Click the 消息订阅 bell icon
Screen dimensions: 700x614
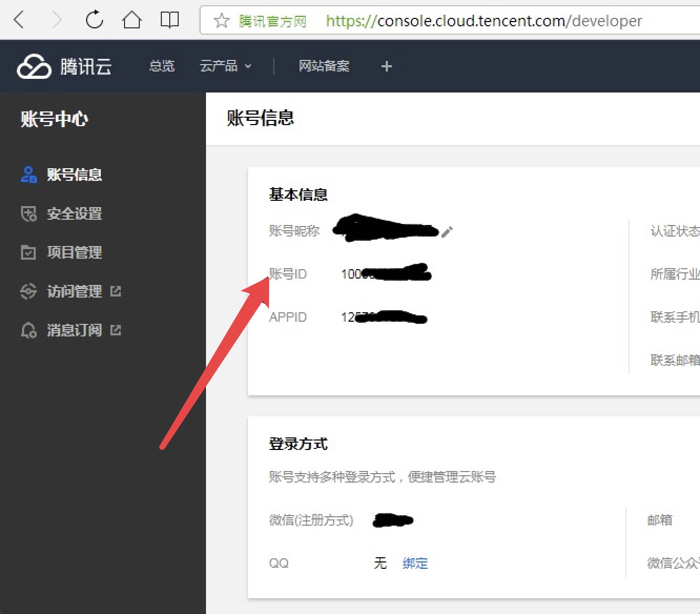click(x=28, y=330)
